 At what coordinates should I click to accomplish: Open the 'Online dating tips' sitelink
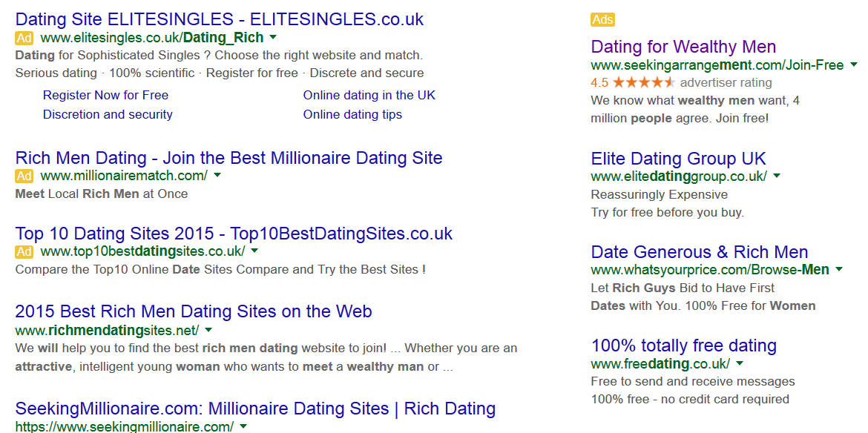click(352, 114)
